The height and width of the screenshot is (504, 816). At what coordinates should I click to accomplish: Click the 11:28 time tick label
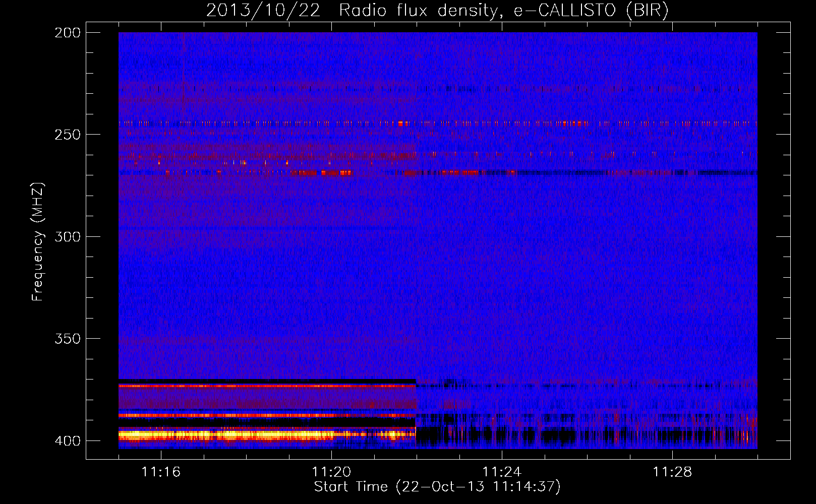[672, 472]
